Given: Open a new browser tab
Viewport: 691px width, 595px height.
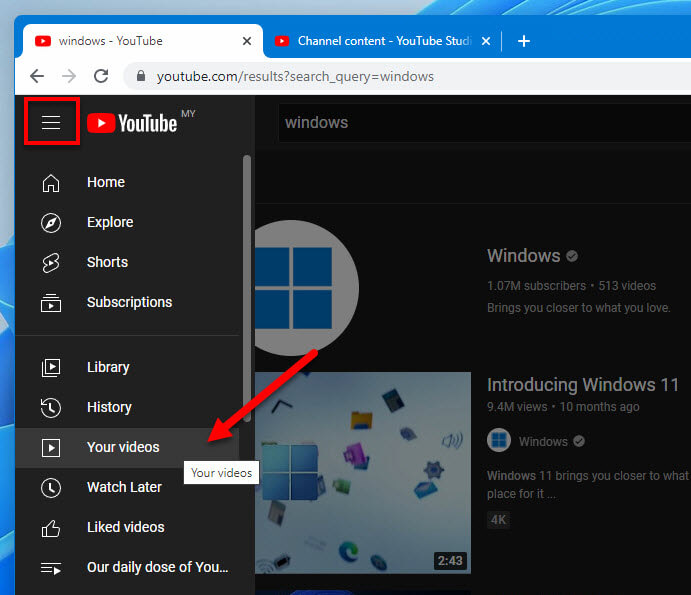Looking at the screenshot, I should 524,41.
